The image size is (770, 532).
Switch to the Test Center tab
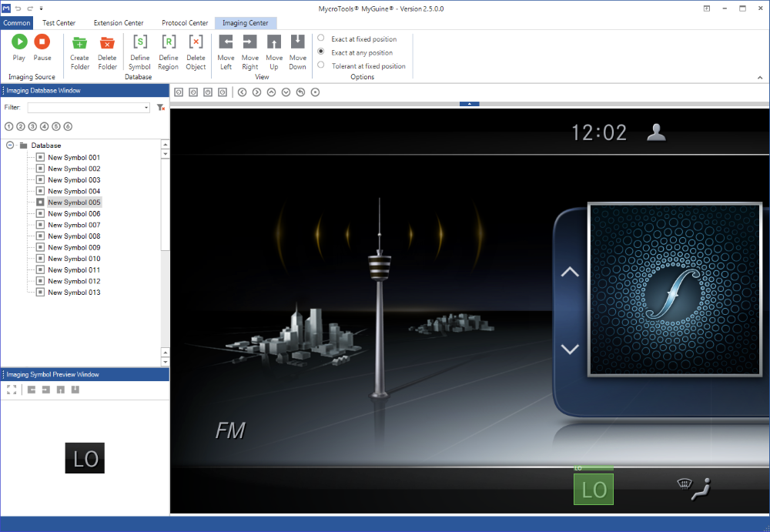[x=59, y=23]
